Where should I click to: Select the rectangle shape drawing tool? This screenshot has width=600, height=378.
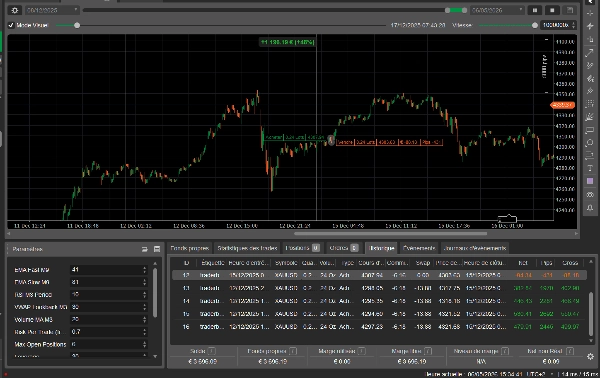coord(590,130)
